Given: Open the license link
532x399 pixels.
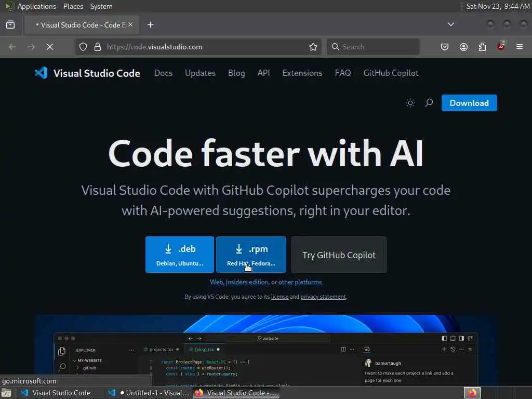Looking at the screenshot, I should click(x=280, y=297).
